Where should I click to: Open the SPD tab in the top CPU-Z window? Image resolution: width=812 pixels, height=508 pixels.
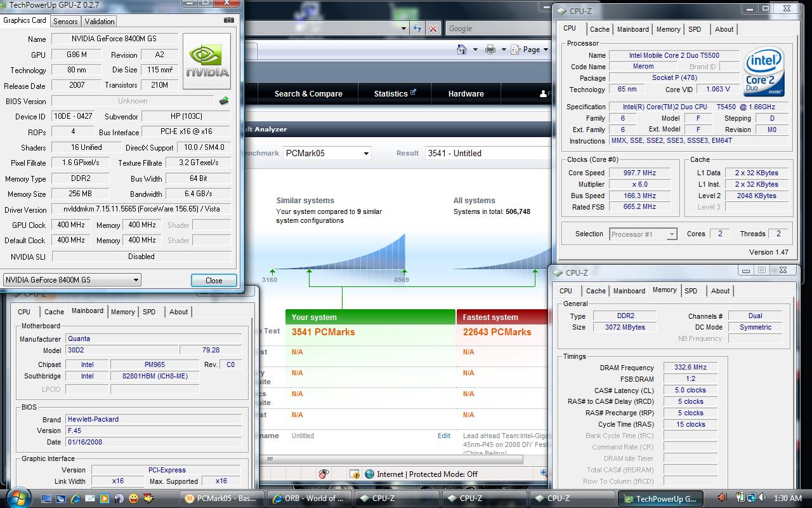pyautogui.click(x=695, y=29)
